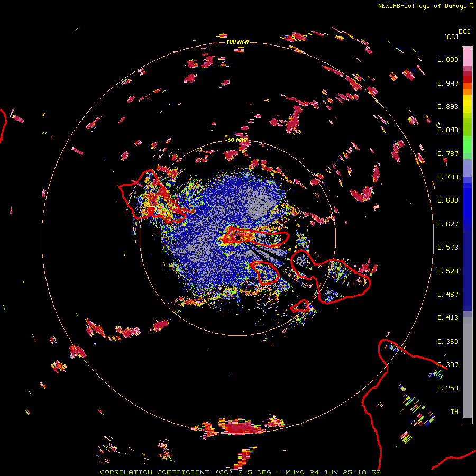Image resolution: width=476 pixels, height=476 pixels.
Task: Select the 0.893 legend value
Action: (x=448, y=106)
